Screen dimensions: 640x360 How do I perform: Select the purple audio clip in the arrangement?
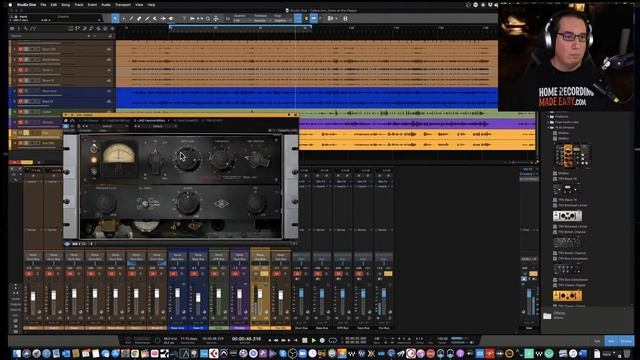tap(417, 123)
